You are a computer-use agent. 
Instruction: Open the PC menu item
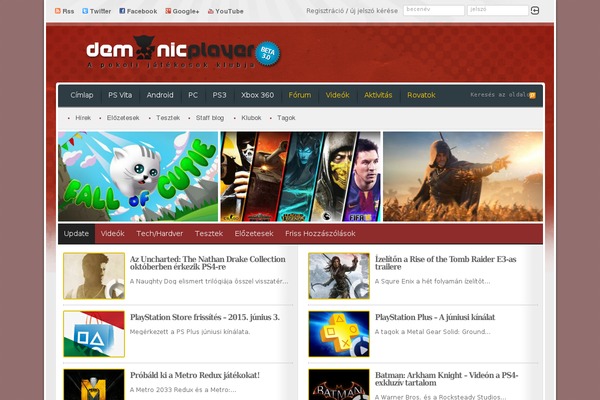point(193,95)
